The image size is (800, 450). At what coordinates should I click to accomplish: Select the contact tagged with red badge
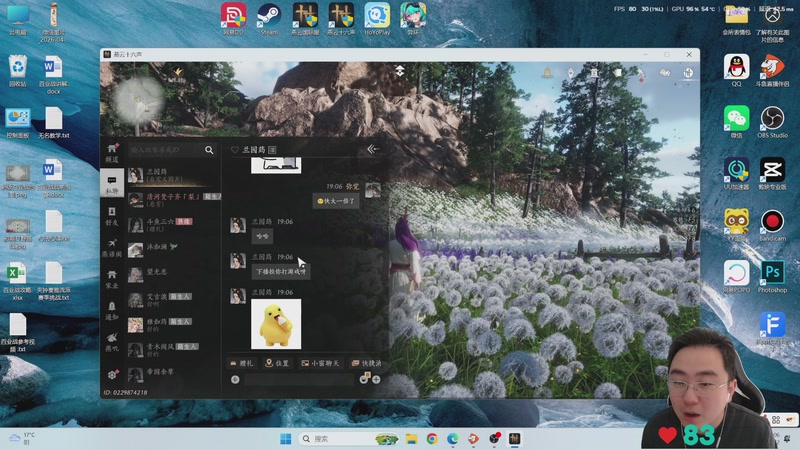173,225
